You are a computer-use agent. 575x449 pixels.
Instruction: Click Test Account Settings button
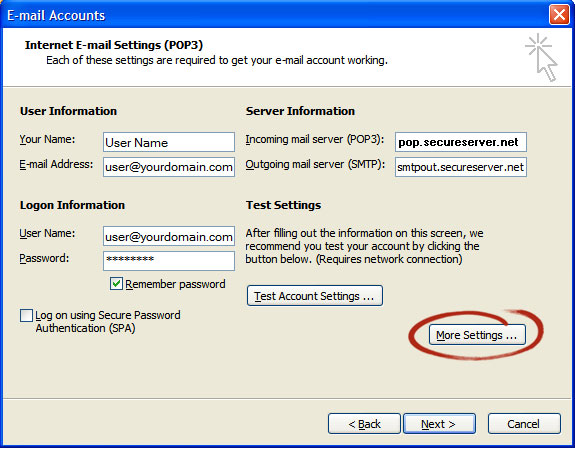315,295
